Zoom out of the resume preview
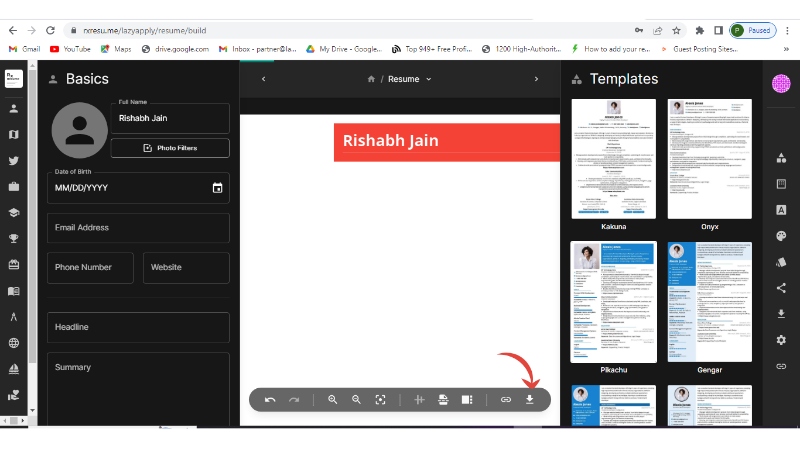Viewport: 800px width, 449px height. click(356, 400)
